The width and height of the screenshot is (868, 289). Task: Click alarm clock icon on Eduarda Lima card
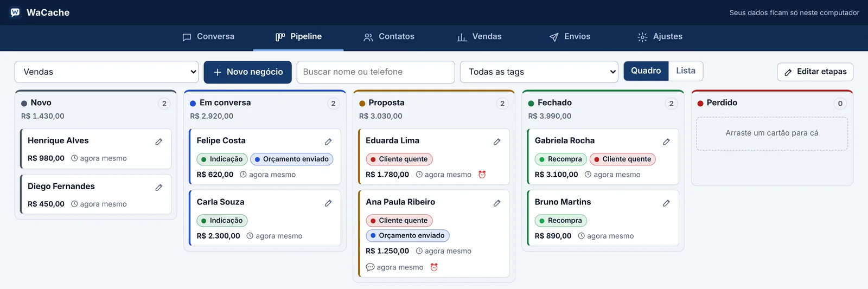[x=482, y=175]
